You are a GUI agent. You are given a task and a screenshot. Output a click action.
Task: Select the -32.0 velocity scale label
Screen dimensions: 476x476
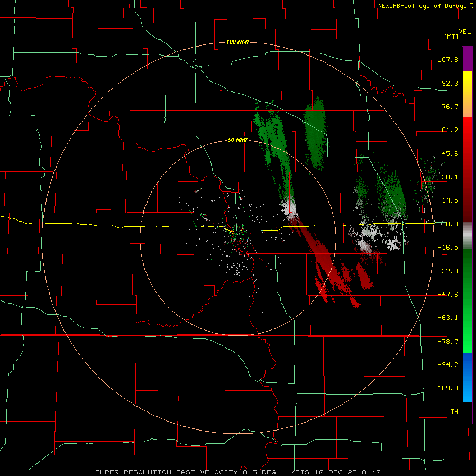(448, 271)
